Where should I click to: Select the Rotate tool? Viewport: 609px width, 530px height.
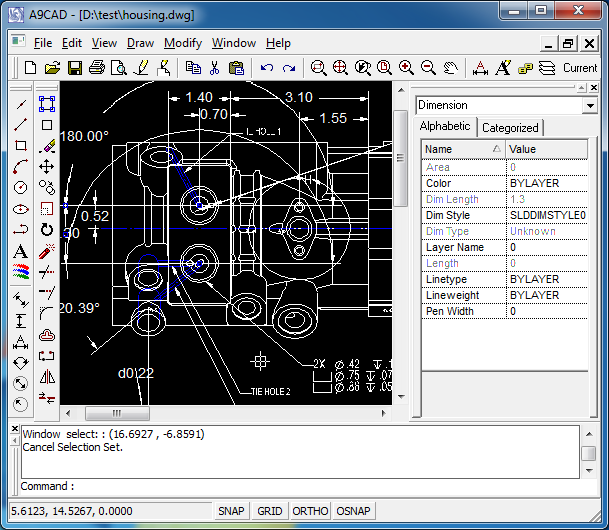[47, 230]
